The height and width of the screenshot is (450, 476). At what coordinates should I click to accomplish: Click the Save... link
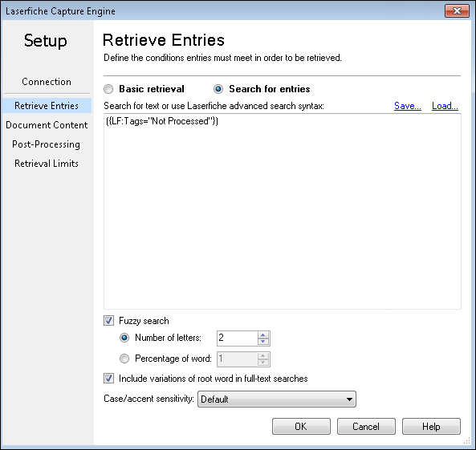point(408,106)
